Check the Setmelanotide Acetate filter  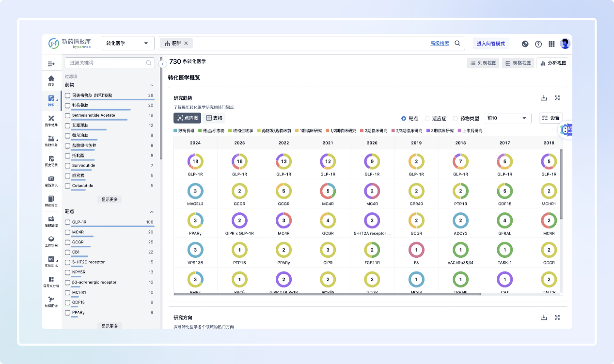click(x=68, y=115)
